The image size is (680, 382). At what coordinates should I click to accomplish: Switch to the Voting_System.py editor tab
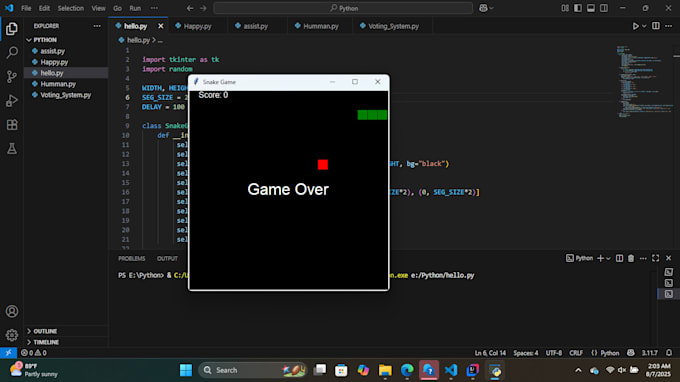tap(393, 26)
